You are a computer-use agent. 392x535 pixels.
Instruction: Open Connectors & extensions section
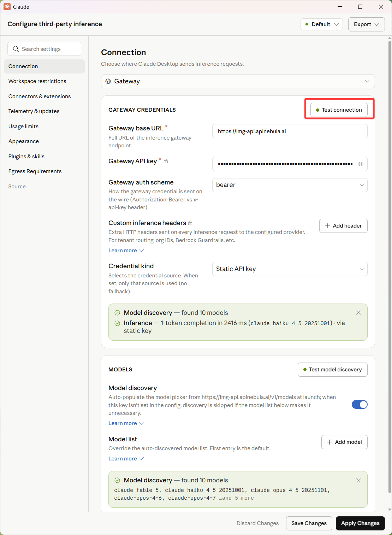44,96
